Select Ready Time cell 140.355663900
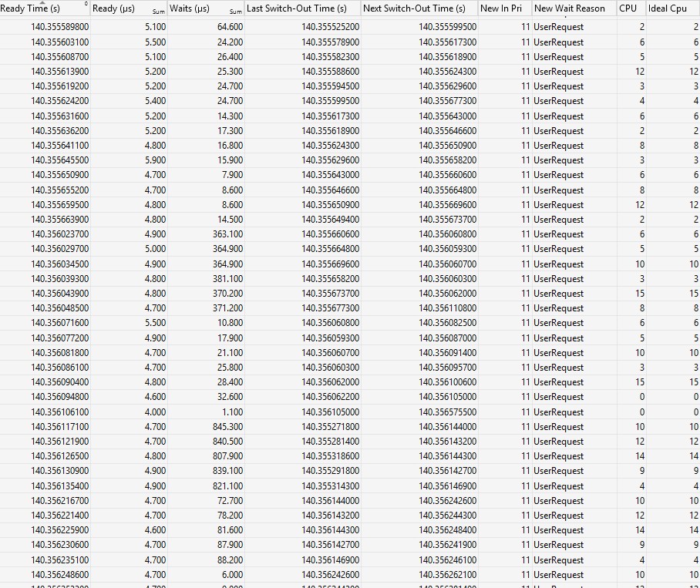Screen dimensions: 700x588 pyautogui.click(x=60, y=220)
